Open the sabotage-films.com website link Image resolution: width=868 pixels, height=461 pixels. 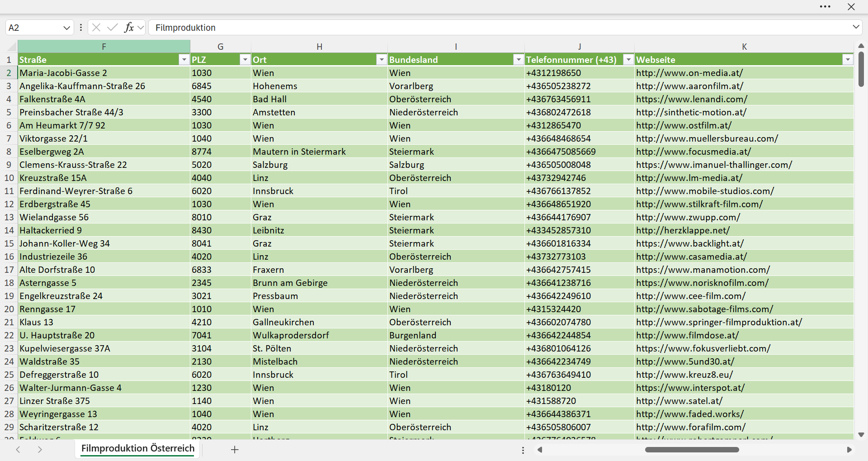coord(704,309)
